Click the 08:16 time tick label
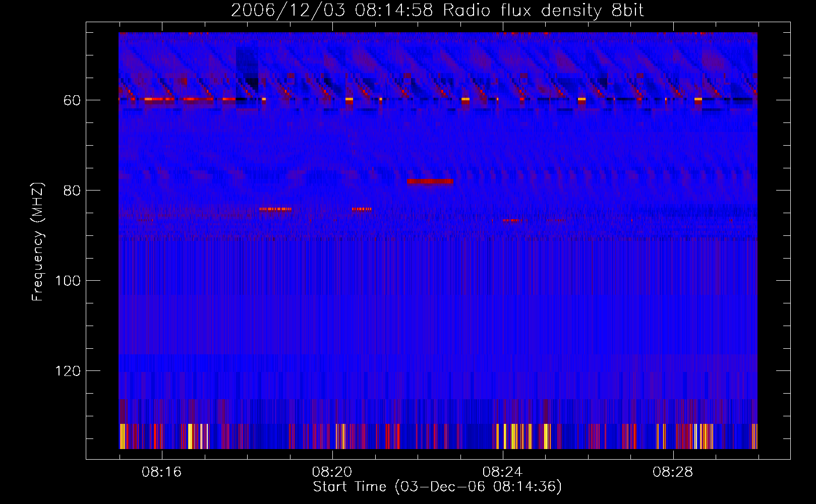Image resolution: width=816 pixels, height=504 pixels. (x=161, y=472)
